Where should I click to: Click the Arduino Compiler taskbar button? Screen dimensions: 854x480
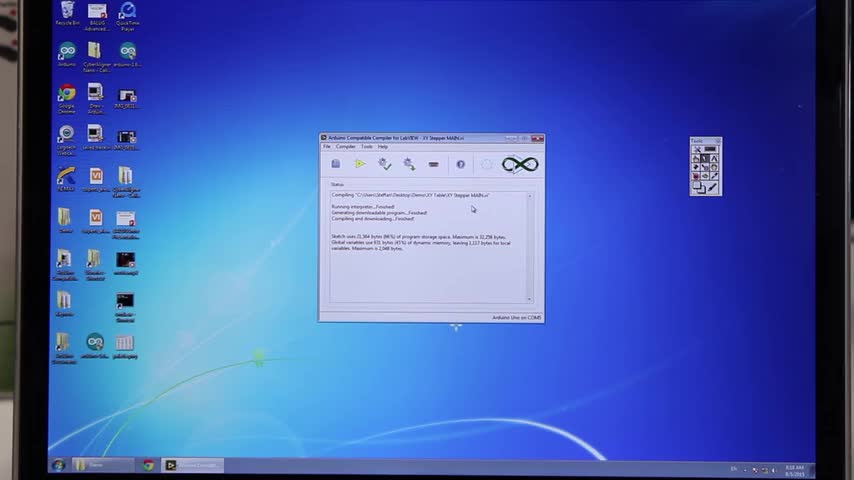tap(193, 465)
